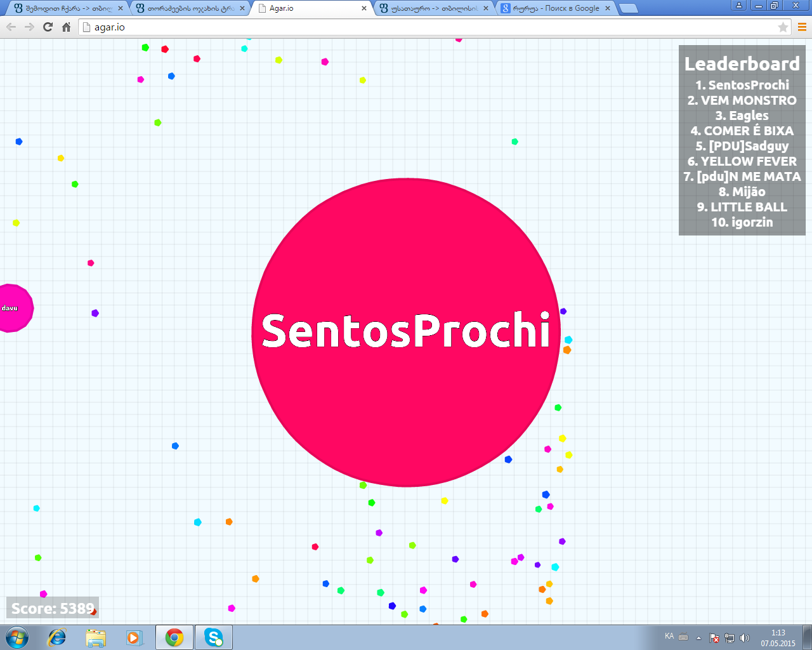Viewport: 812px width, 650px height.
Task: Open the volume control in system tray
Action: (745, 638)
